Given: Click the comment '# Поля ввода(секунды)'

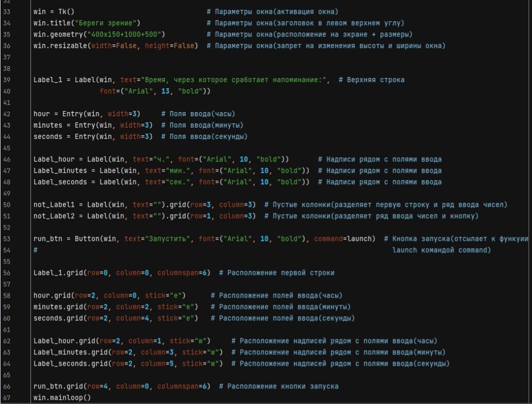Looking at the screenshot, I should [x=204, y=136].
